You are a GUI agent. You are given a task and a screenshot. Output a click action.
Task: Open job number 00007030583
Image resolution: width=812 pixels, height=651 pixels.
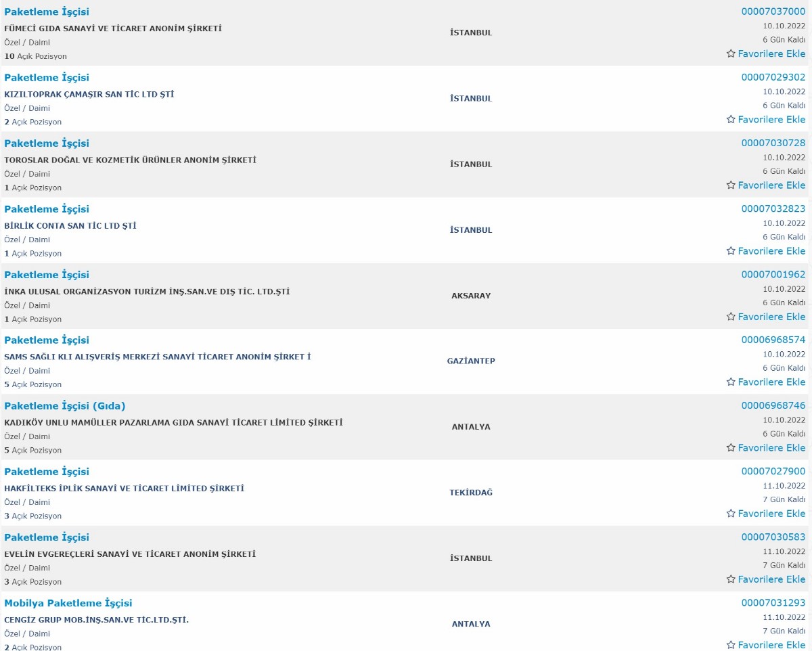pos(773,537)
